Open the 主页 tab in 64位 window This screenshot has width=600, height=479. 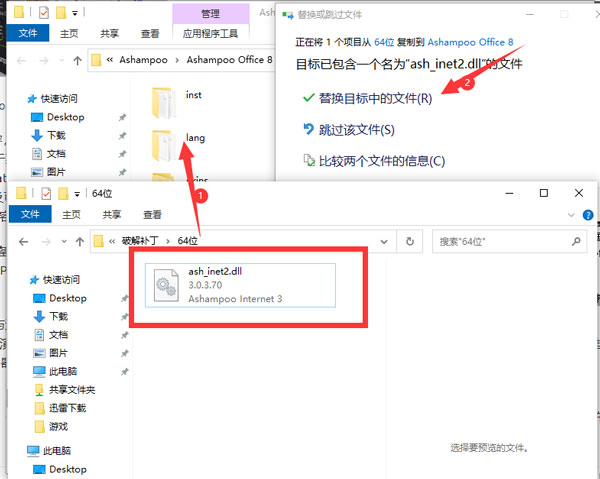coord(71,215)
